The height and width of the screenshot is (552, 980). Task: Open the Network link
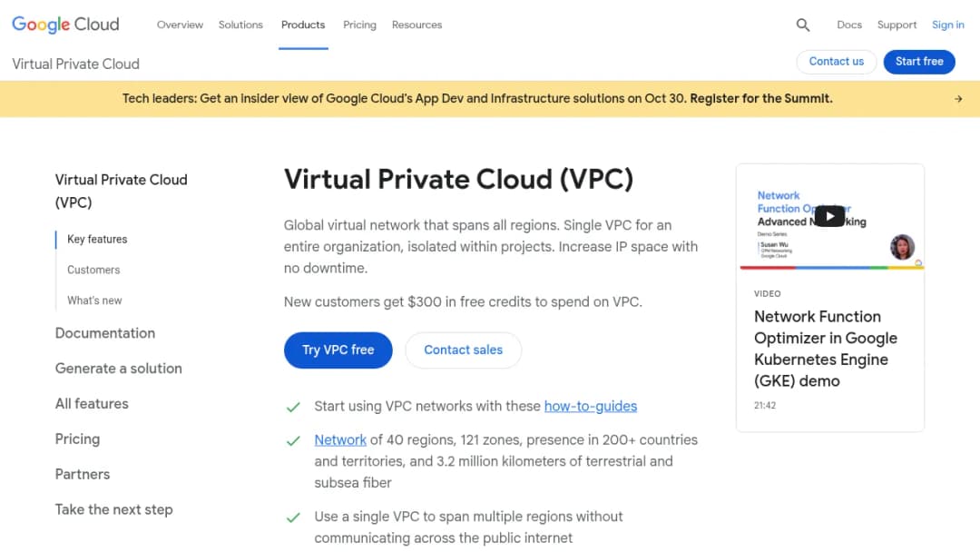pos(340,440)
